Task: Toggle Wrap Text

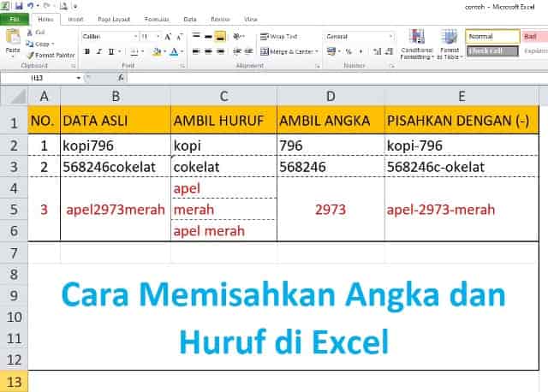Action: [279, 36]
